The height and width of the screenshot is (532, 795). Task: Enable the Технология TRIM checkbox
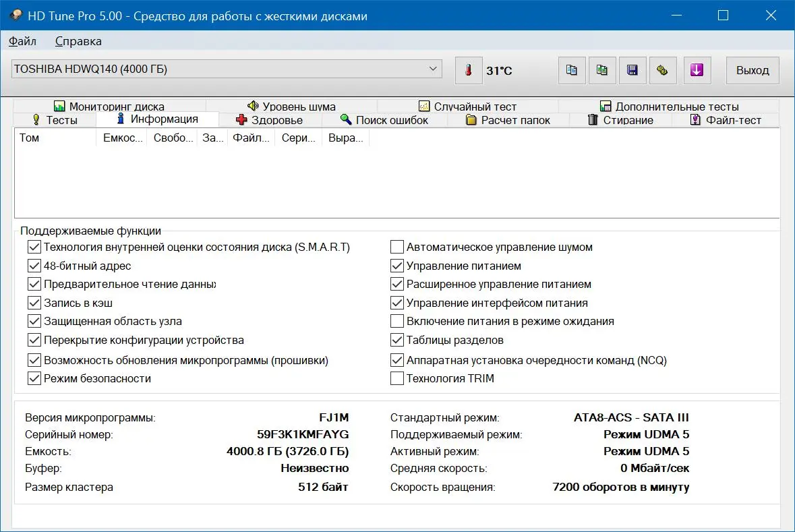(397, 378)
